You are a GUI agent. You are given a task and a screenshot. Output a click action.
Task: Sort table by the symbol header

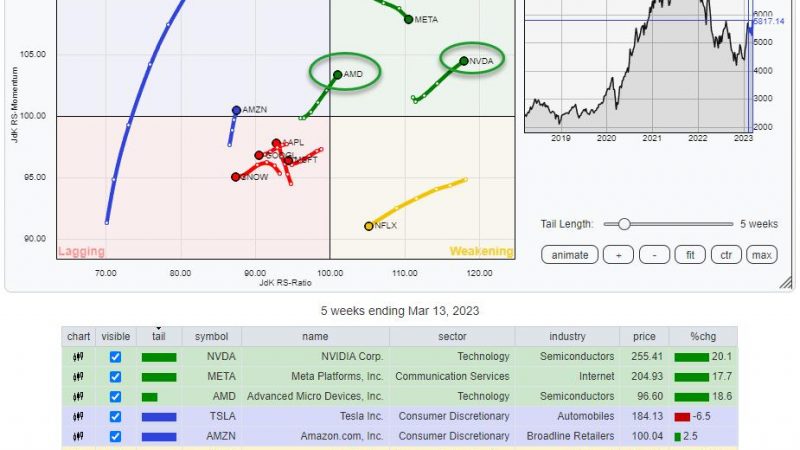pyautogui.click(x=211, y=337)
